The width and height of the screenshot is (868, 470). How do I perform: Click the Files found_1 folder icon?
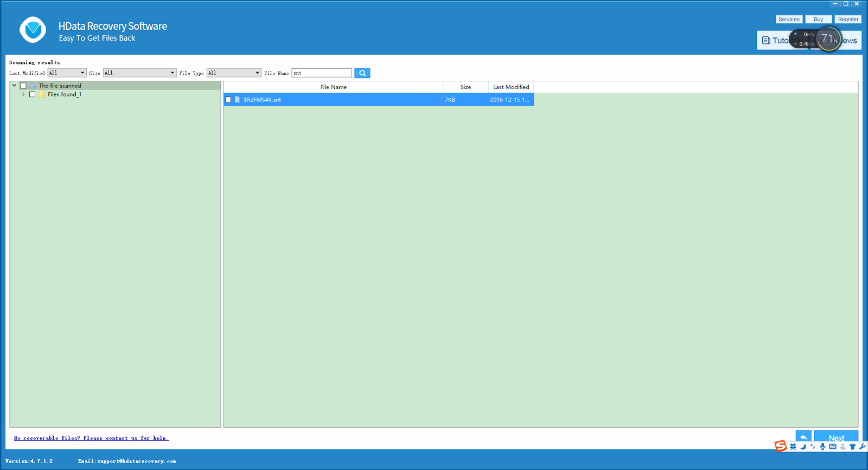42,94
